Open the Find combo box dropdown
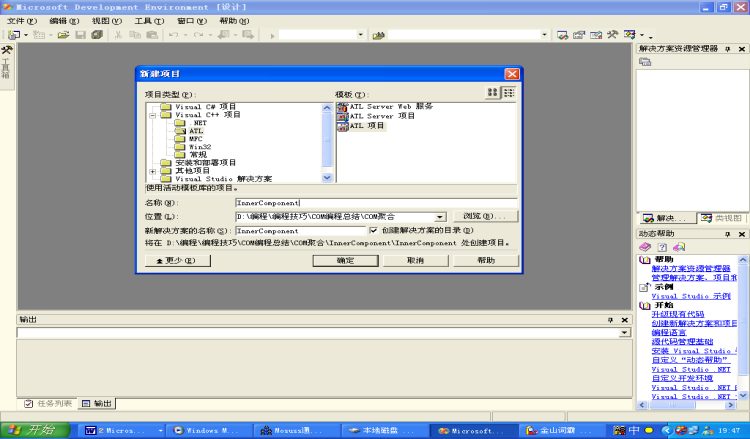The width and height of the screenshot is (750, 439). pos(544,35)
